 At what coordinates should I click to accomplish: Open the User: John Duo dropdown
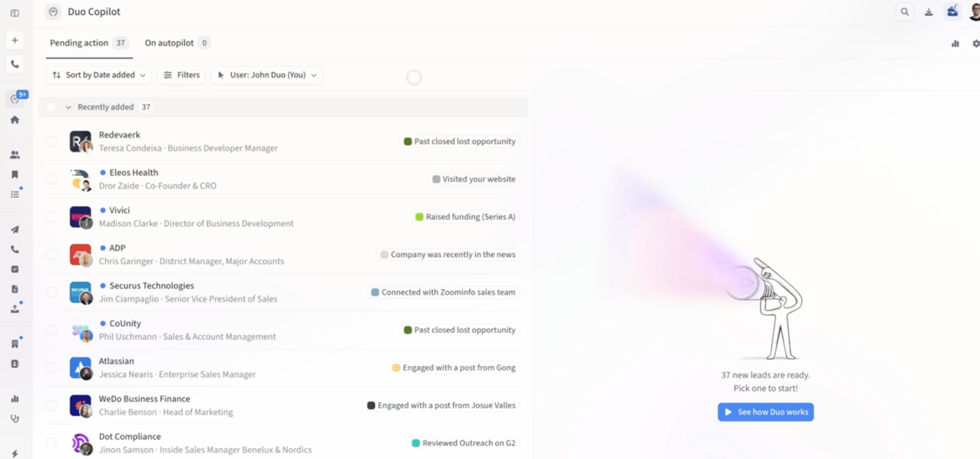pyautogui.click(x=267, y=75)
